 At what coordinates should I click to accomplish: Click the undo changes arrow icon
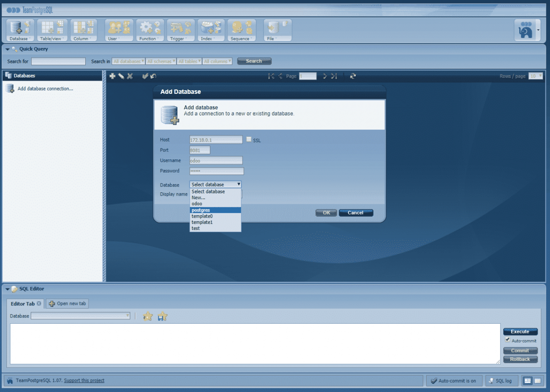(x=153, y=76)
